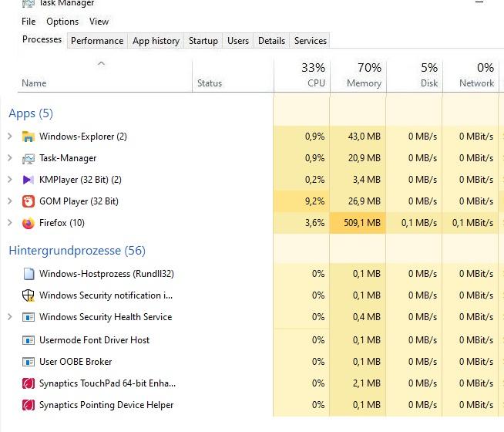Open the Users tab
This screenshot has width=504, height=432.
(x=238, y=41)
